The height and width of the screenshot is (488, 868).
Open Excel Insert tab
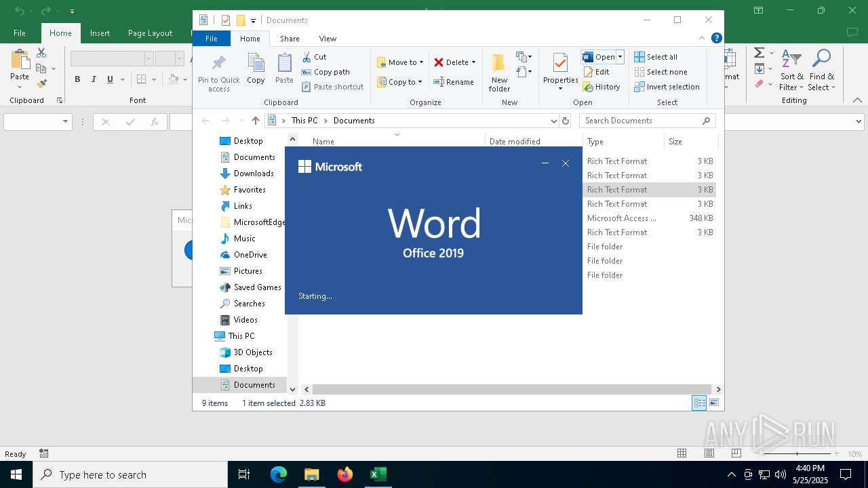pyautogui.click(x=100, y=33)
